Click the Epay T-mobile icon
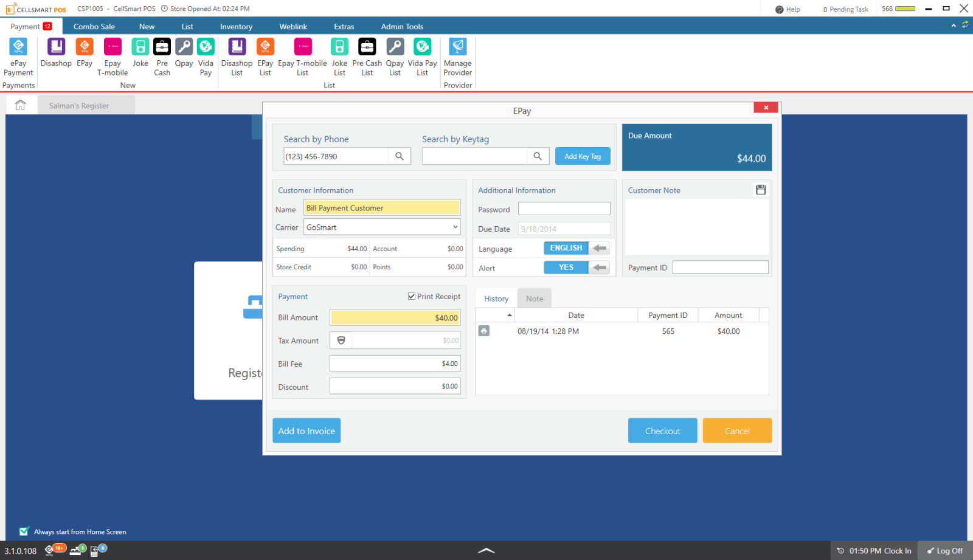The width and height of the screenshot is (973, 560). coord(112,55)
